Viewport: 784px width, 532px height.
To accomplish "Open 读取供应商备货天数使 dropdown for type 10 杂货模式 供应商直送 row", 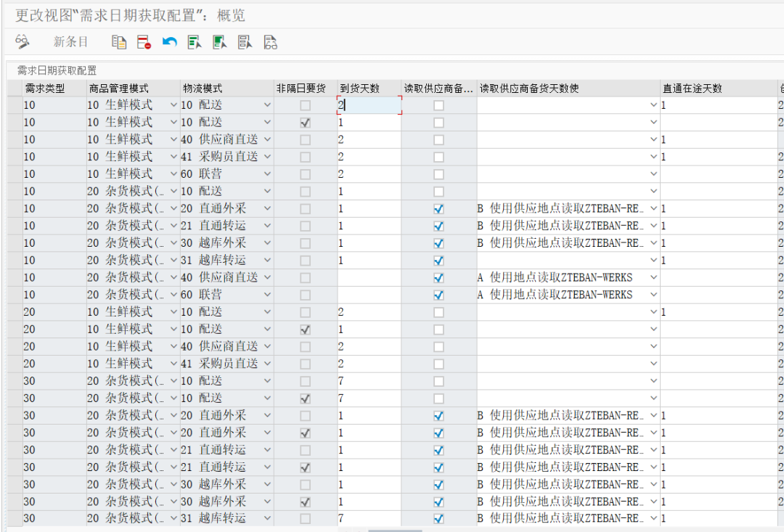I will coord(653,277).
